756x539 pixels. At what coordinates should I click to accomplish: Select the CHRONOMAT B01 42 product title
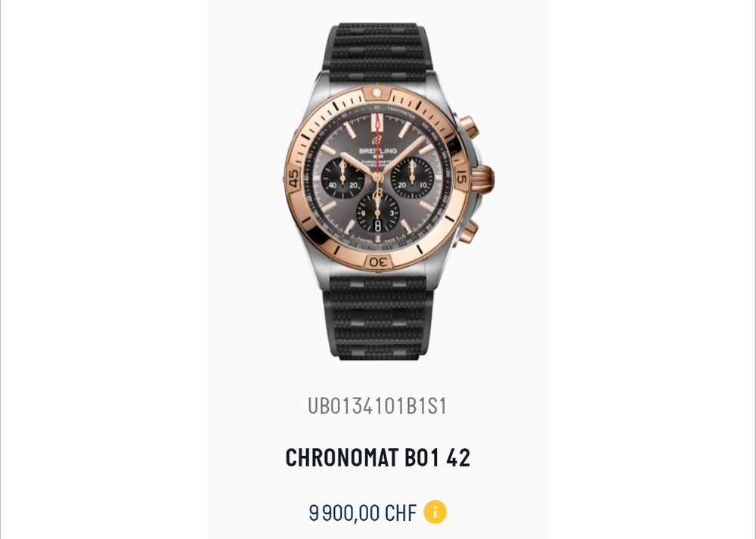point(377,457)
